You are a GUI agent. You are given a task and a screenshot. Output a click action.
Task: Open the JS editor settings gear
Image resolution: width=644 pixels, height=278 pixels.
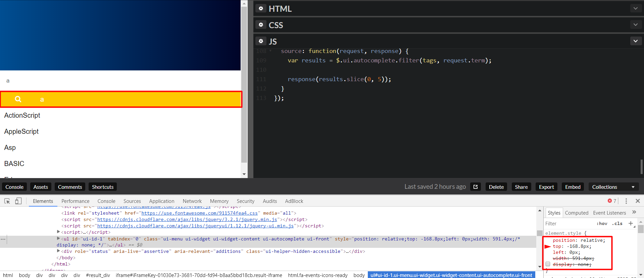point(261,41)
